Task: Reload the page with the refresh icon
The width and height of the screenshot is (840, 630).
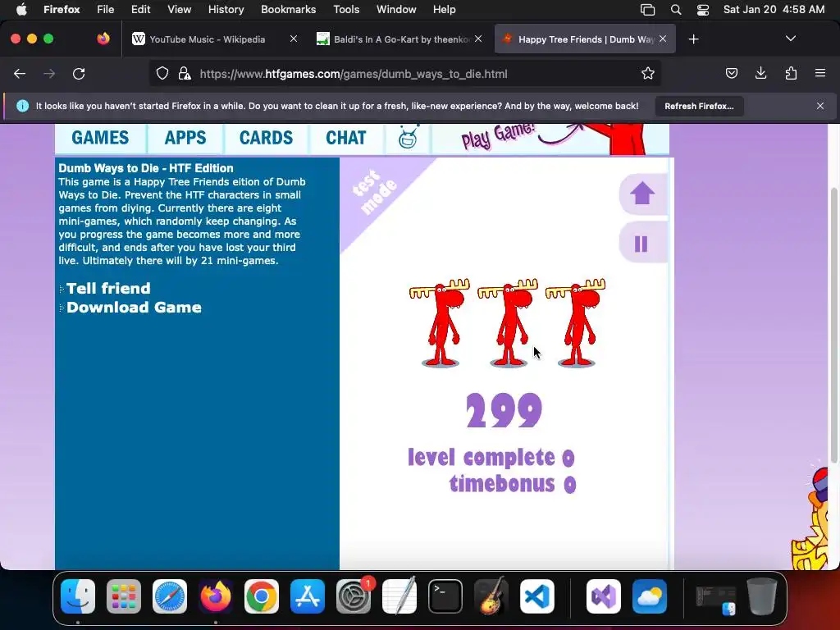Action: [79, 74]
